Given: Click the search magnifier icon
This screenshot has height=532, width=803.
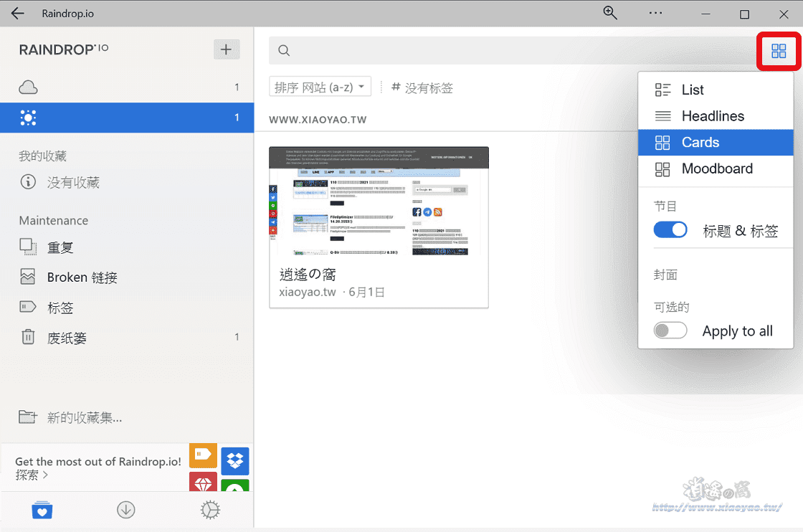Looking at the screenshot, I should (x=284, y=50).
